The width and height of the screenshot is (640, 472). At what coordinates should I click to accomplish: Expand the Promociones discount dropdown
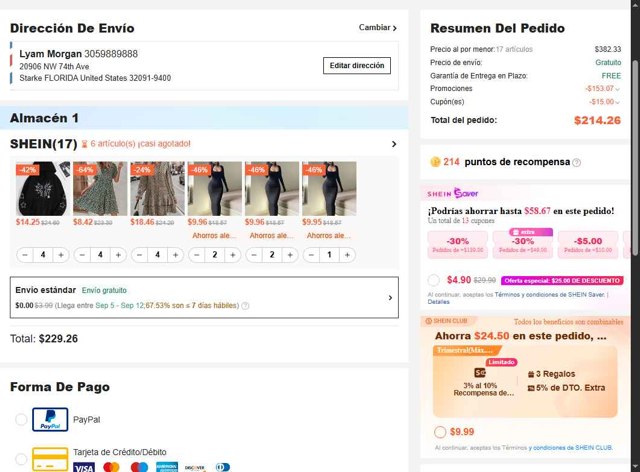click(x=617, y=89)
